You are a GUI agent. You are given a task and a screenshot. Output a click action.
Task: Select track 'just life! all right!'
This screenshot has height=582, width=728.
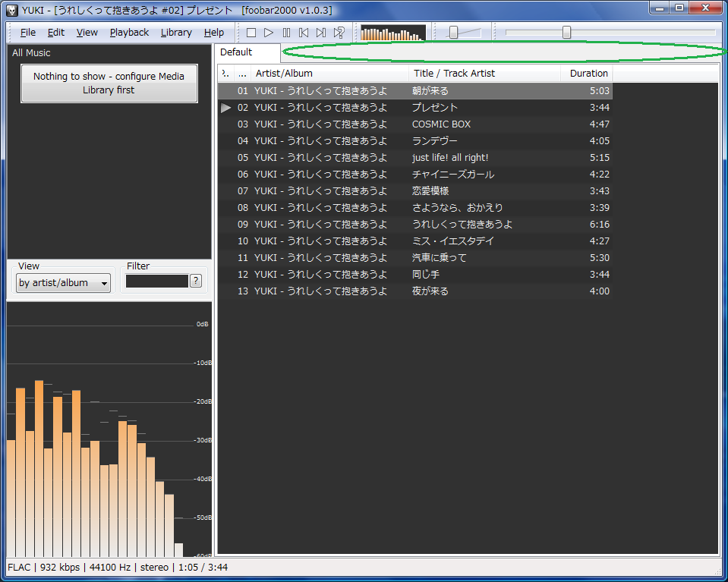415,158
